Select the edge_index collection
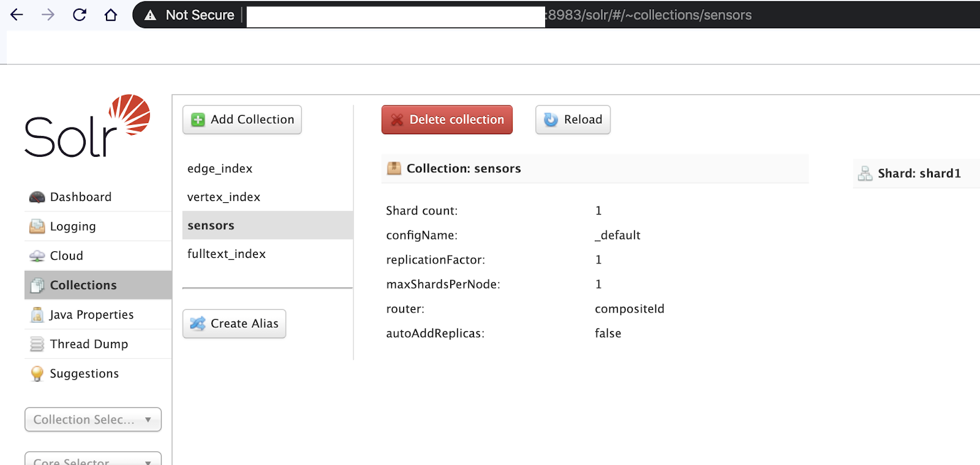Viewport: 980px width, 465px height. point(220,168)
